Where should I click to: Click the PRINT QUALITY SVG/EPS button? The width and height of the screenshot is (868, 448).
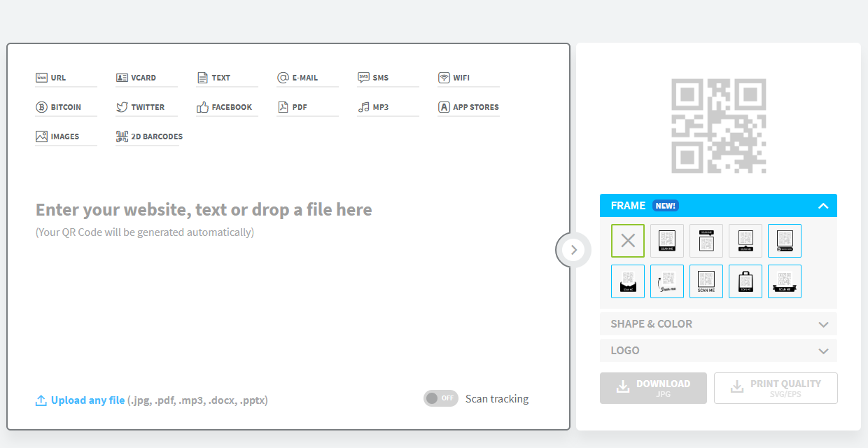click(x=776, y=388)
